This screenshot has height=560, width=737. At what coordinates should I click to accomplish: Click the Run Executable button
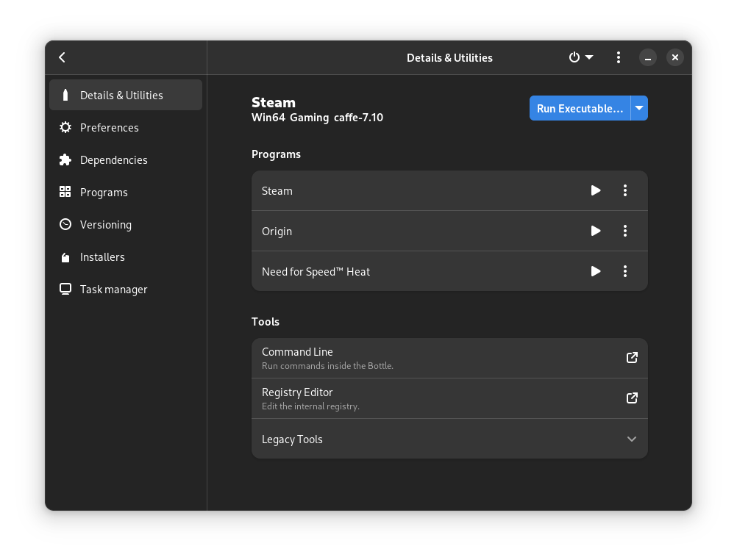(580, 108)
